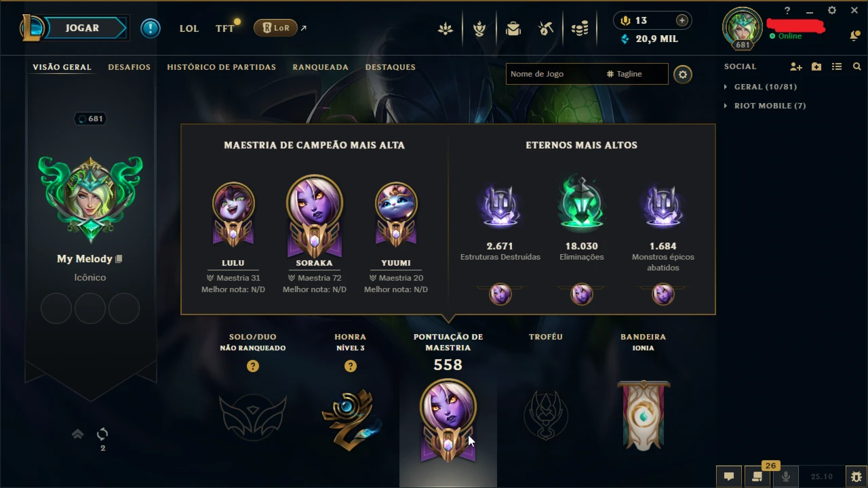This screenshot has width=868, height=488.
Task: Open the profile search settings gear
Action: click(x=683, y=74)
